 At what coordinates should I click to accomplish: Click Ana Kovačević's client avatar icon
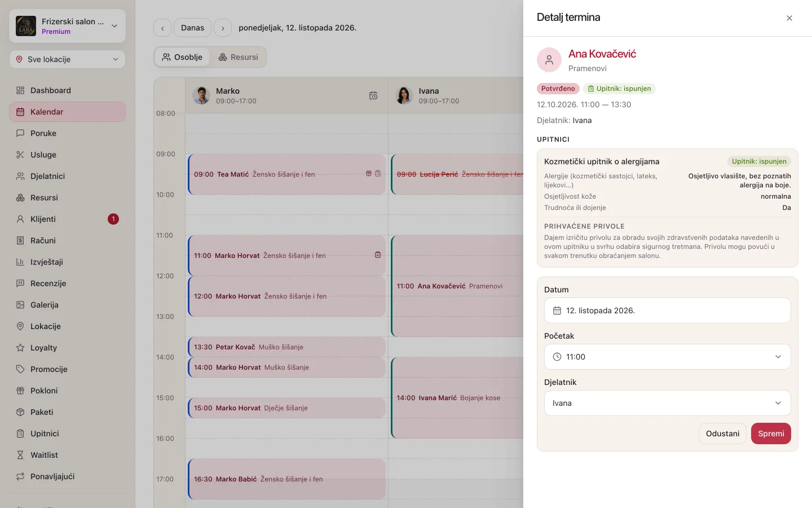(549, 60)
